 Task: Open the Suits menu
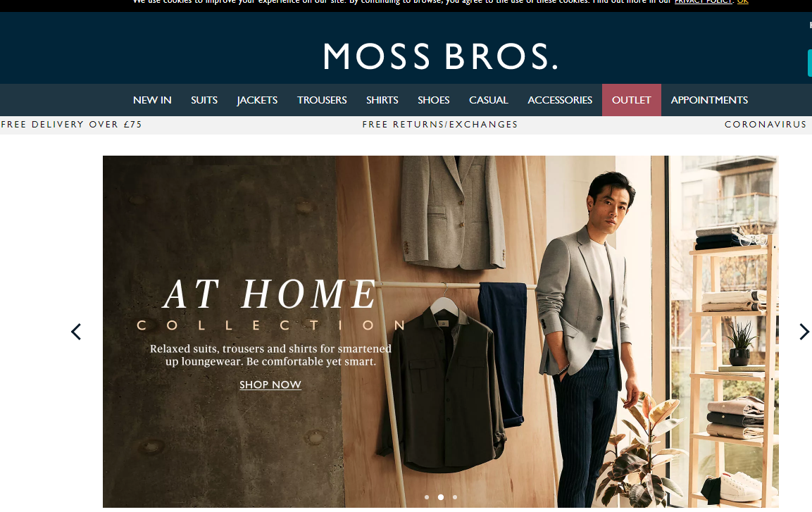point(204,100)
